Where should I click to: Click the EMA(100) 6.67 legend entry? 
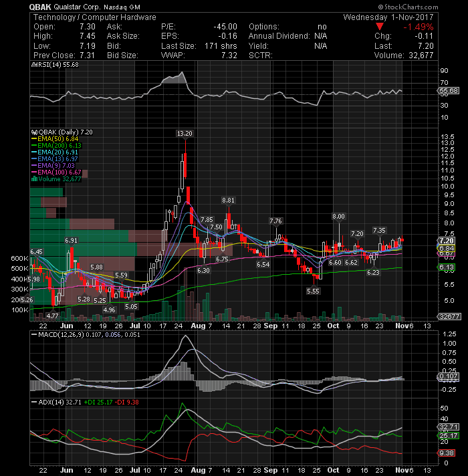[x=56, y=172]
